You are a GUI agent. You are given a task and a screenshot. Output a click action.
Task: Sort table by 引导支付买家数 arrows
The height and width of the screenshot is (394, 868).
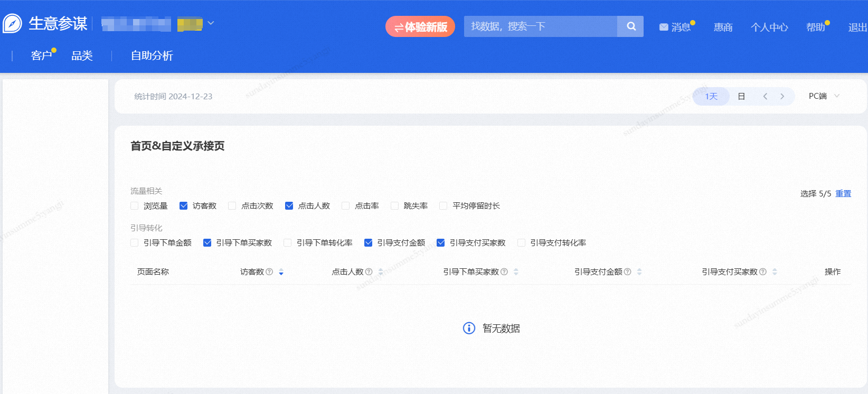coord(775,272)
